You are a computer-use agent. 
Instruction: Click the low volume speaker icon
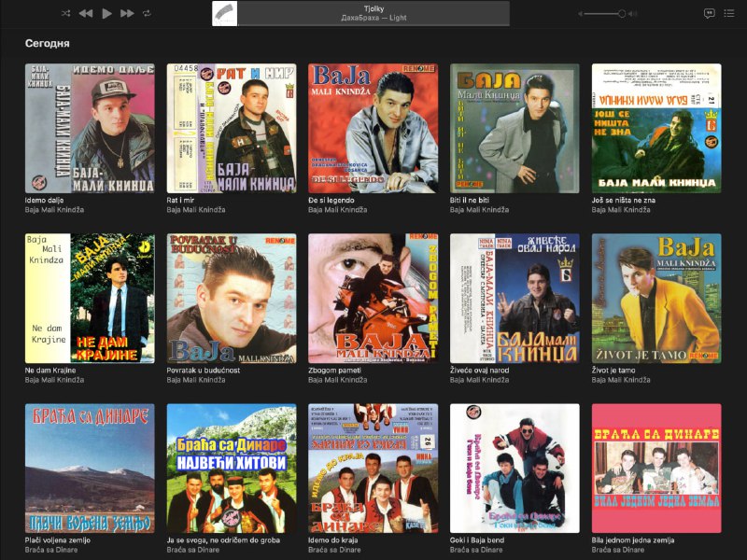tap(580, 14)
